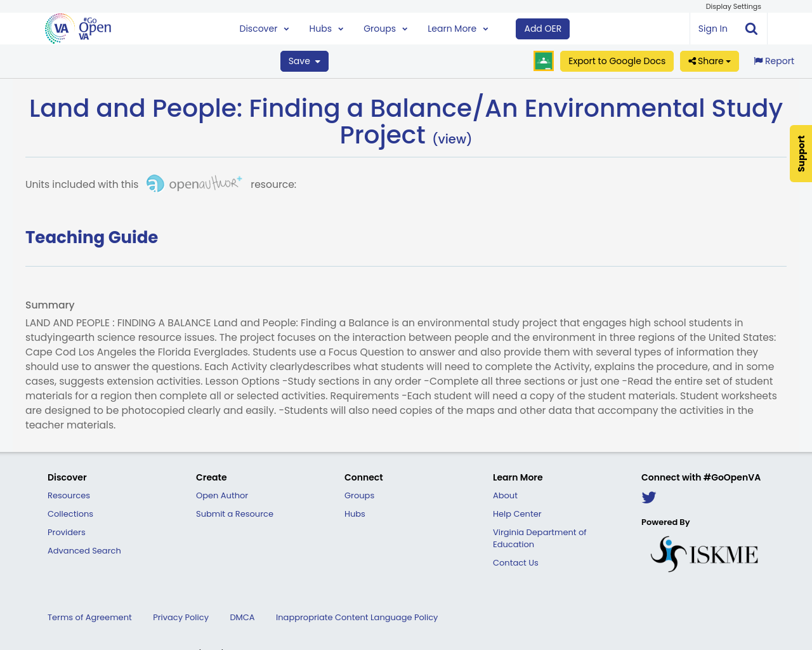Viewport: 812px width, 650px height.
Task: Click the ISKME logo
Action: [704, 552]
